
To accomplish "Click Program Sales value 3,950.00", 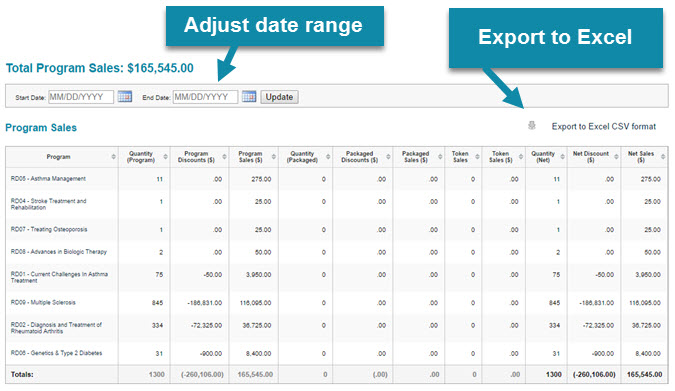I will tap(258, 275).
